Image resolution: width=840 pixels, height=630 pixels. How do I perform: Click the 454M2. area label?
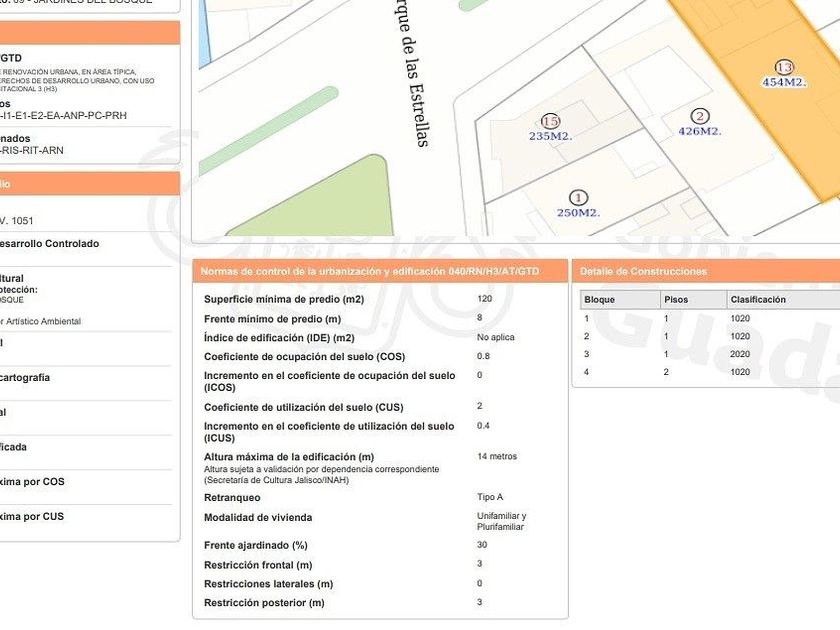click(x=784, y=82)
